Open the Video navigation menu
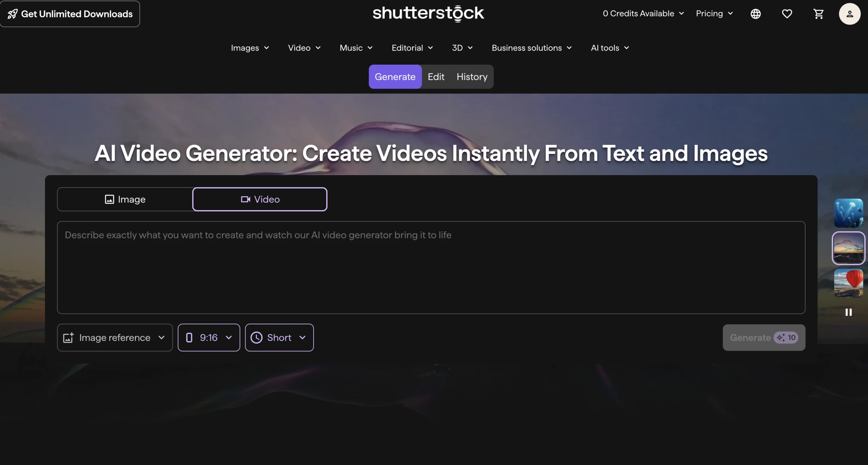This screenshot has width=868, height=465. (304, 48)
